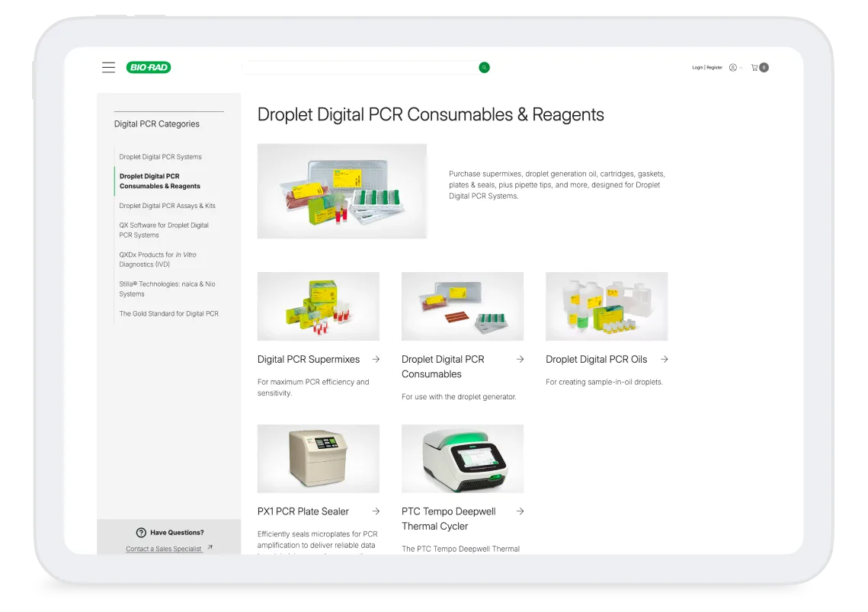Select Droplet Digital PCR Systems in sidebar
Image resolution: width=868 pixels, height=612 pixels.
pos(160,157)
